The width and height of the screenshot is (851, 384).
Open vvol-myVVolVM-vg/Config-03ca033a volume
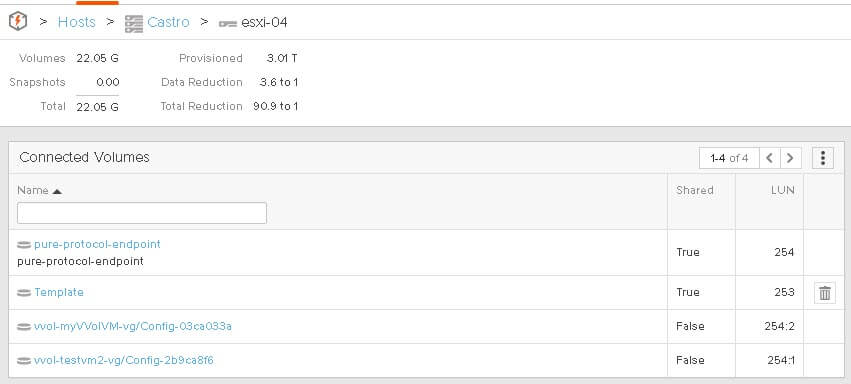(133, 327)
